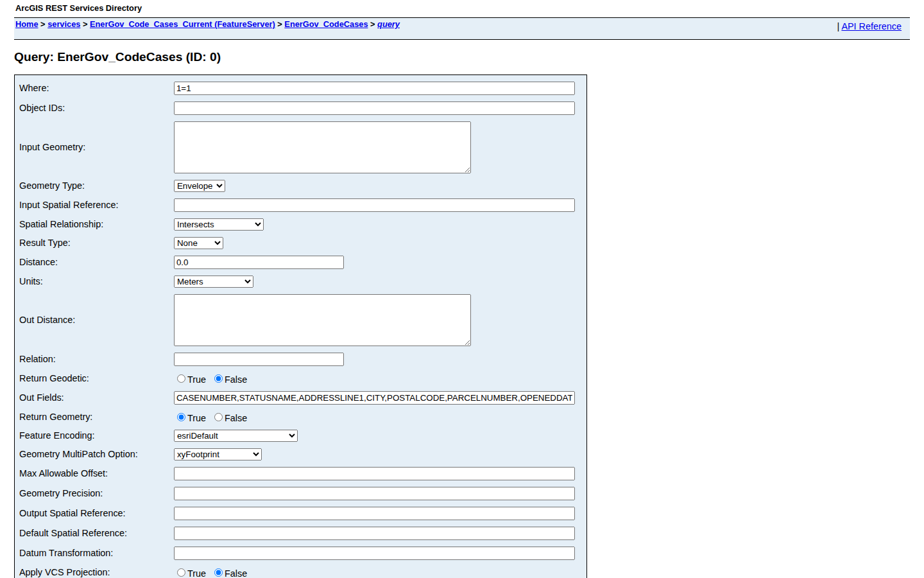
Task: Open EnerGov_Code_Cases_Current (FeatureServer) link
Action: [182, 24]
